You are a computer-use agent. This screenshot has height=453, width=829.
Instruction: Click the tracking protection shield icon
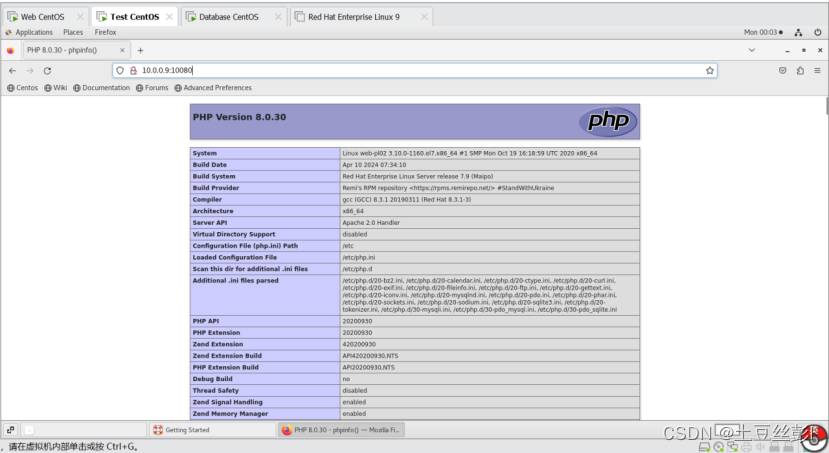pos(120,70)
